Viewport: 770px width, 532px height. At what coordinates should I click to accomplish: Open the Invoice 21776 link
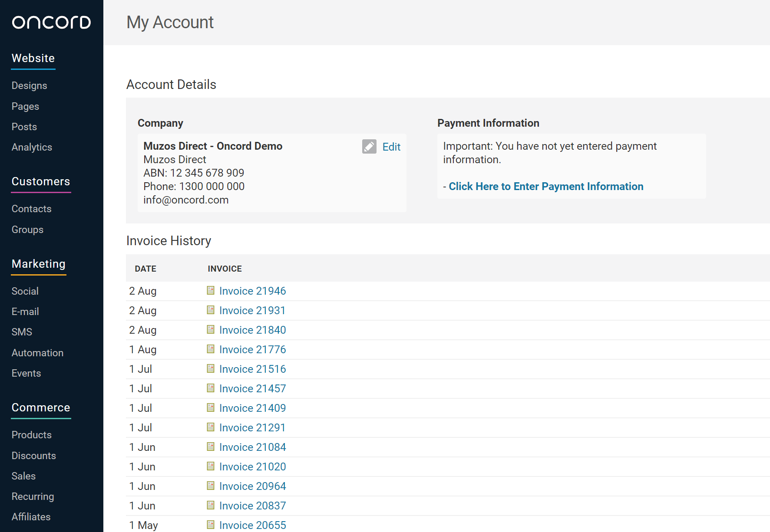point(252,349)
